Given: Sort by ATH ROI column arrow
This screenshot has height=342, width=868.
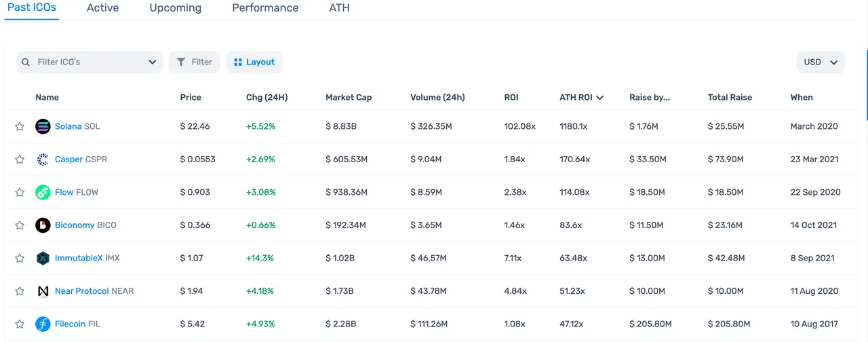Looking at the screenshot, I should tap(600, 98).
